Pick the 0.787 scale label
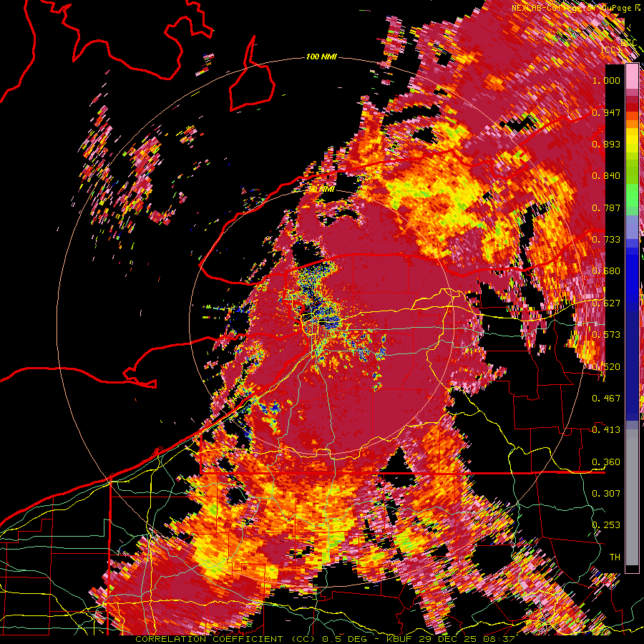Screen dimensions: 644x644 click(x=606, y=208)
